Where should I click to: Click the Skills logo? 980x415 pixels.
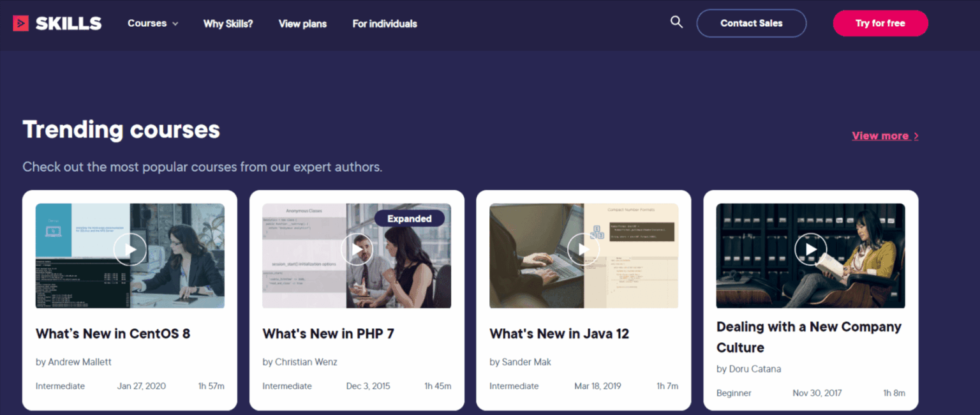(57, 22)
